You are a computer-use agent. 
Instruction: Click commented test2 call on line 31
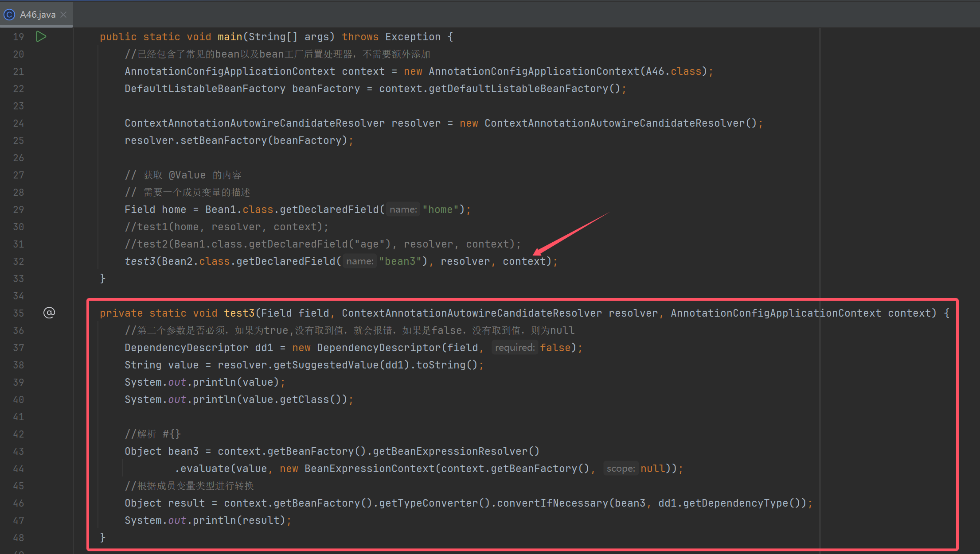(323, 244)
